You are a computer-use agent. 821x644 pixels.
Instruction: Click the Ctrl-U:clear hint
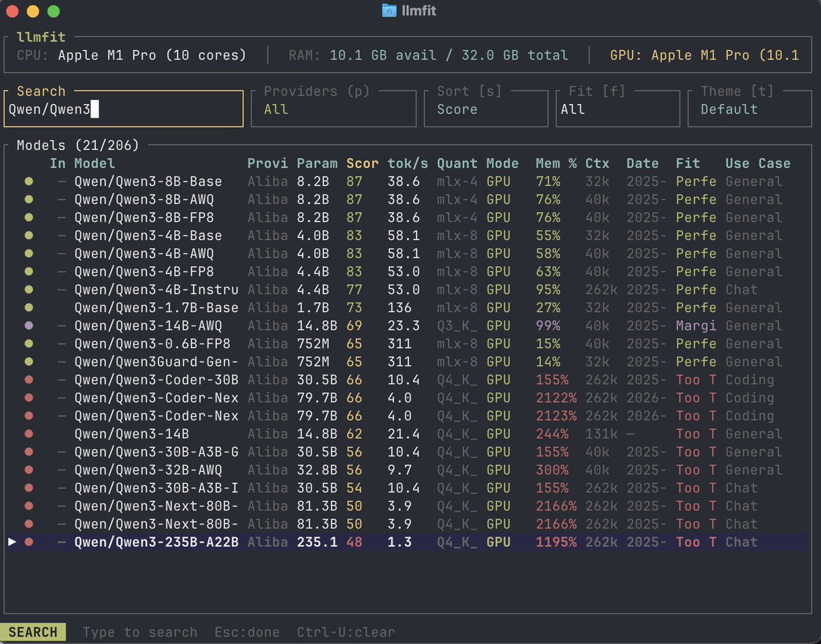click(x=346, y=632)
